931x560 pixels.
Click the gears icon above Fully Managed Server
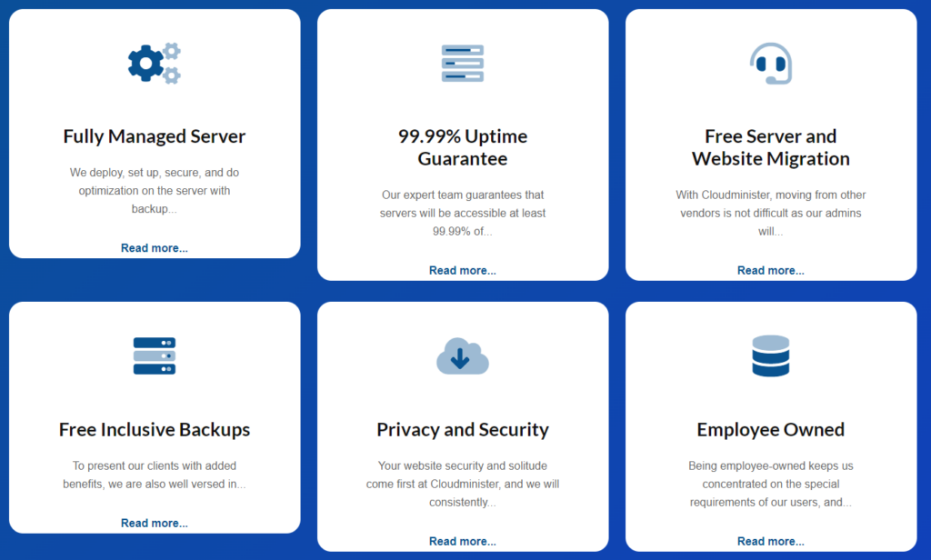(155, 63)
